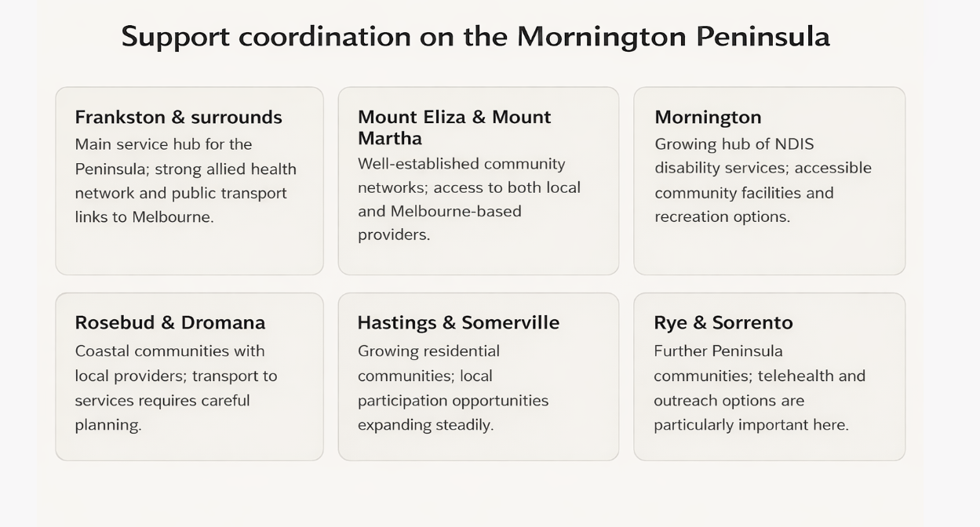This screenshot has width=980, height=527.
Task: Click the word 'planning' in the Rosebud card
Action: point(107,425)
